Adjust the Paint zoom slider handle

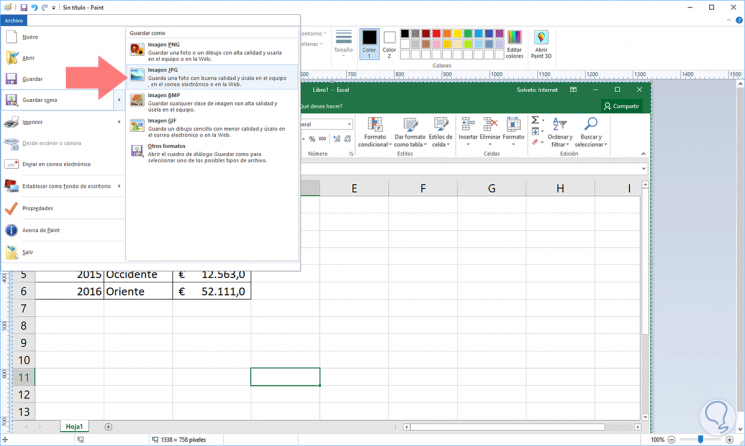click(x=700, y=439)
